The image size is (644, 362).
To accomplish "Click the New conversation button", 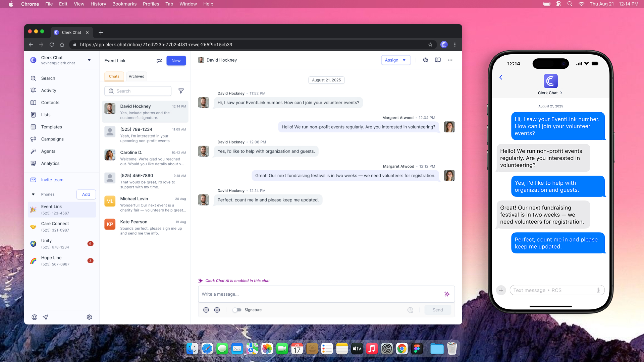I will click(x=176, y=61).
